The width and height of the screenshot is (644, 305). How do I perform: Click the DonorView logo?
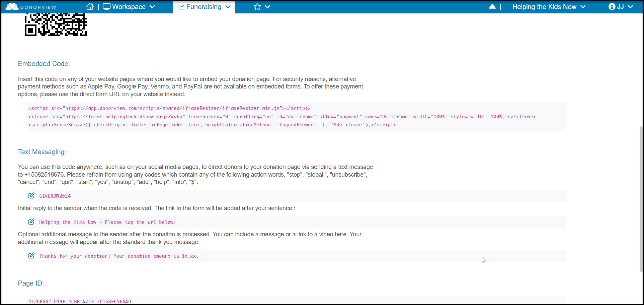pyautogui.click(x=31, y=7)
